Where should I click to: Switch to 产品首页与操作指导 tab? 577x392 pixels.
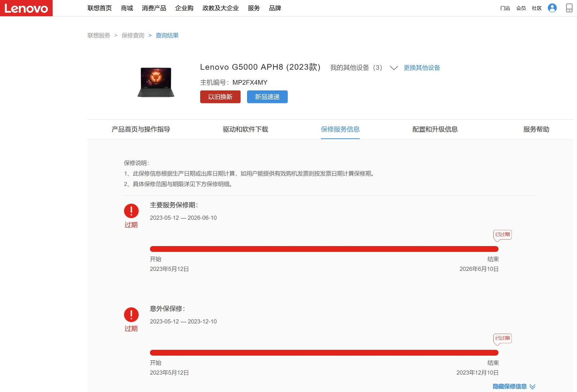click(x=141, y=129)
